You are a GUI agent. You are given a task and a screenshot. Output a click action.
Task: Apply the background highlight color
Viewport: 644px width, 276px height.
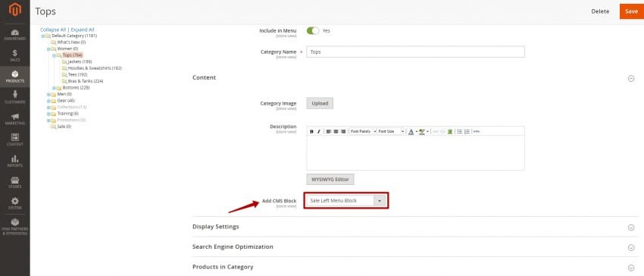(x=422, y=132)
